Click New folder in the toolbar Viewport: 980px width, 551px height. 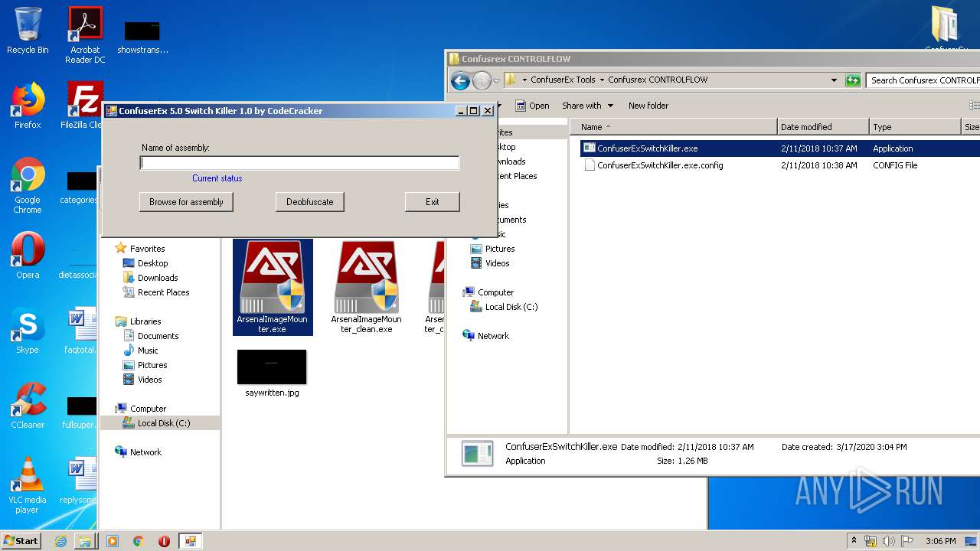[x=648, y=106]
